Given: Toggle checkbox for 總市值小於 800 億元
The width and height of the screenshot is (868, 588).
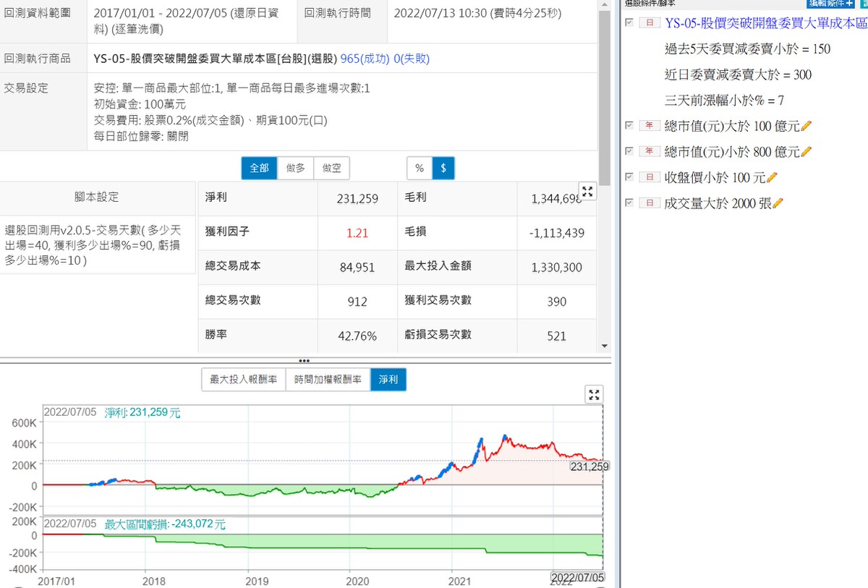Looking at the screenshot, I should (629, 151).
